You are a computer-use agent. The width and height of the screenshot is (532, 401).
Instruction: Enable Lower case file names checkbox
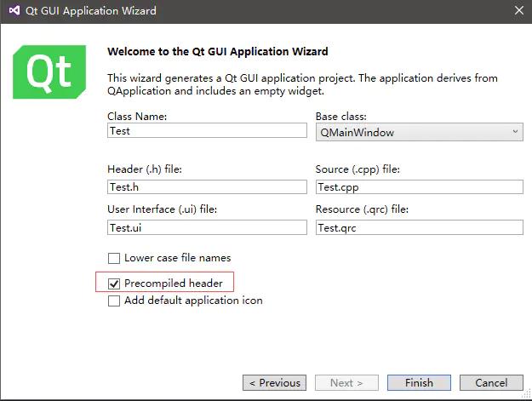coord(114,258)
